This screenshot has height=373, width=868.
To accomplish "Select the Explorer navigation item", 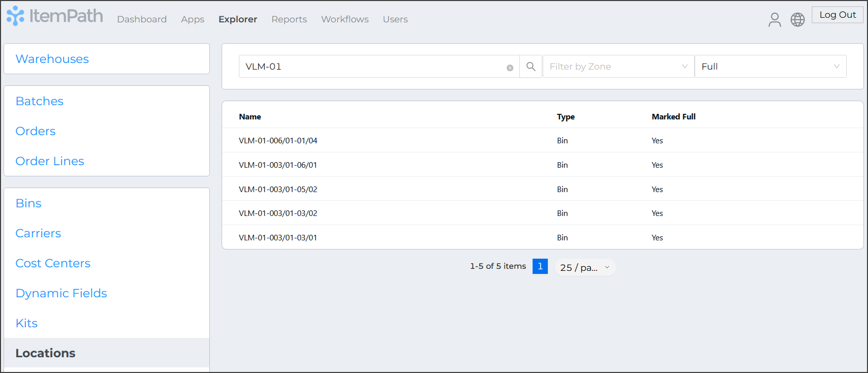I will pyautogui.click(x=238, y=19).
